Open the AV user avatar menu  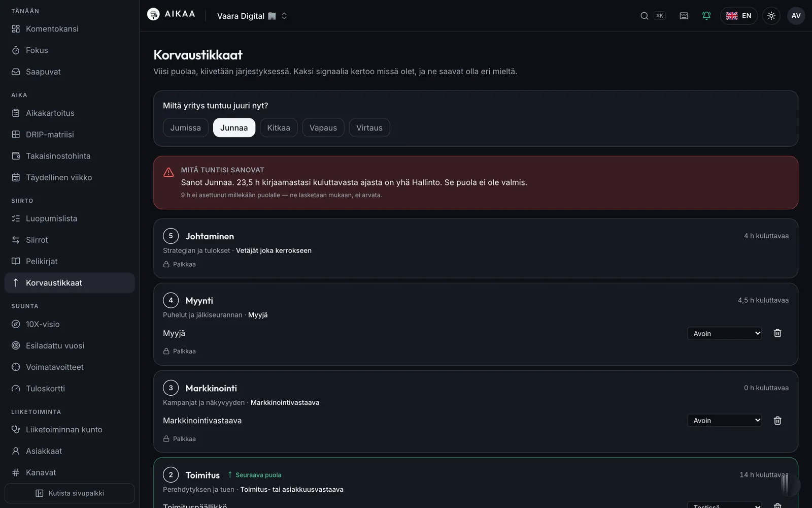(796, 16)
